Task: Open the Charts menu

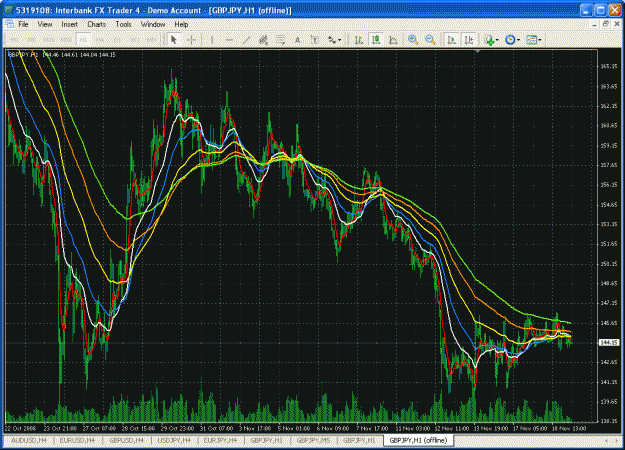Action: pyautogui.click(x=96, y=24)
